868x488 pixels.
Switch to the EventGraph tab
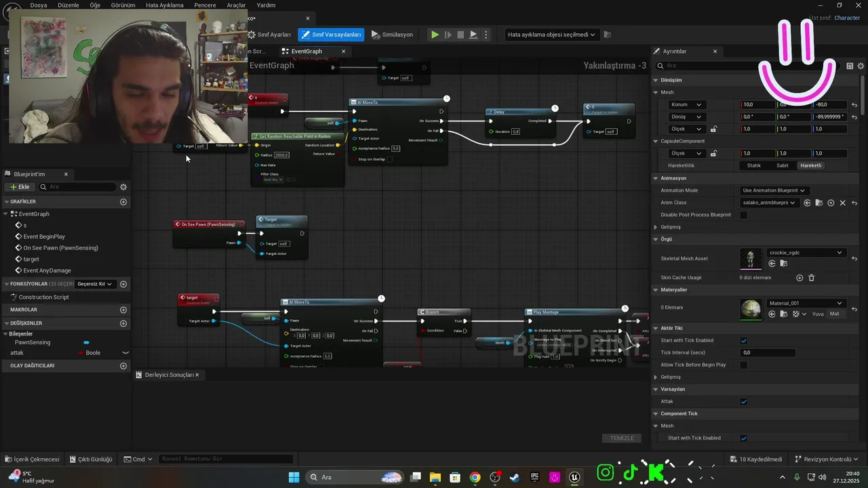[x=307, y=52]
